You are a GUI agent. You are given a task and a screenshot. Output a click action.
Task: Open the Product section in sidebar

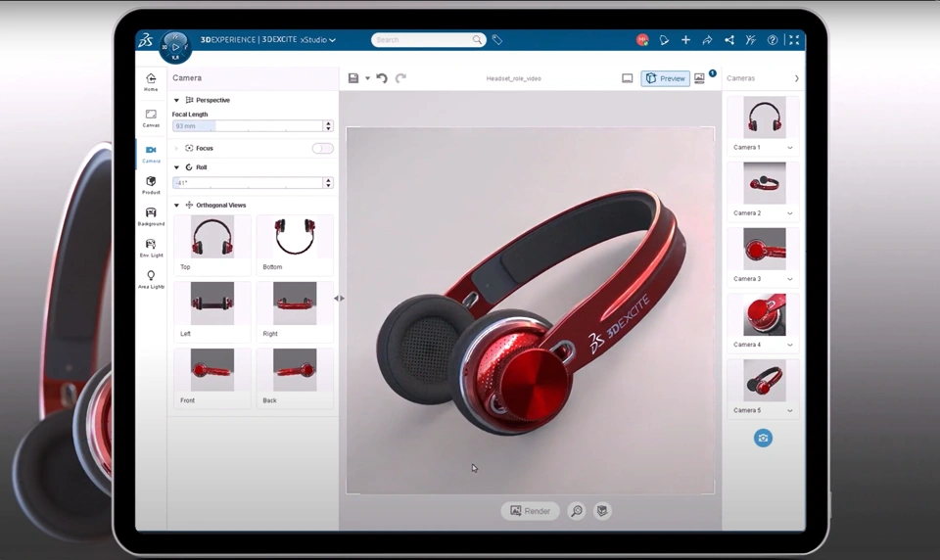click(x=151, y=185)
